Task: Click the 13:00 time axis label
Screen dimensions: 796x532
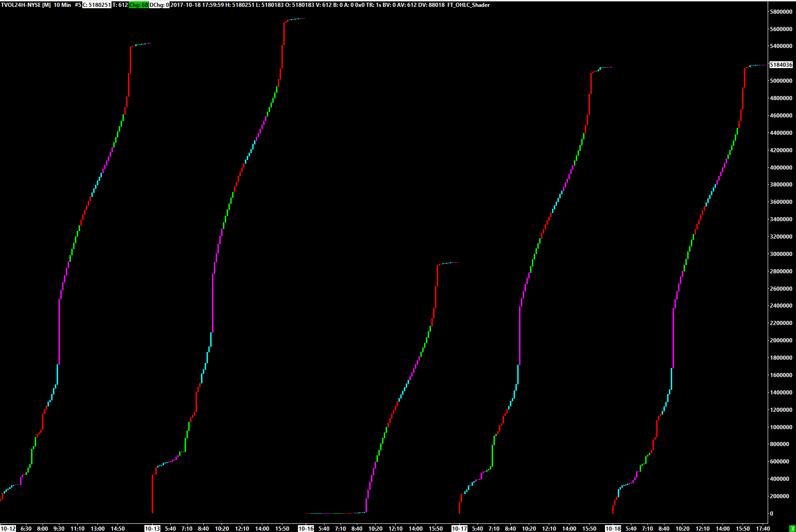Action: click(x=98, y=529)
